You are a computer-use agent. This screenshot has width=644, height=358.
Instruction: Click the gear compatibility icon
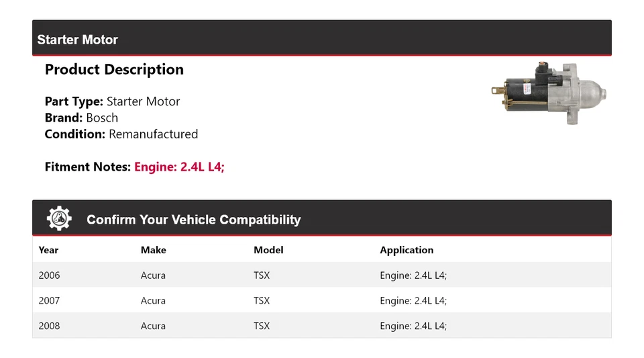point(59,218)
